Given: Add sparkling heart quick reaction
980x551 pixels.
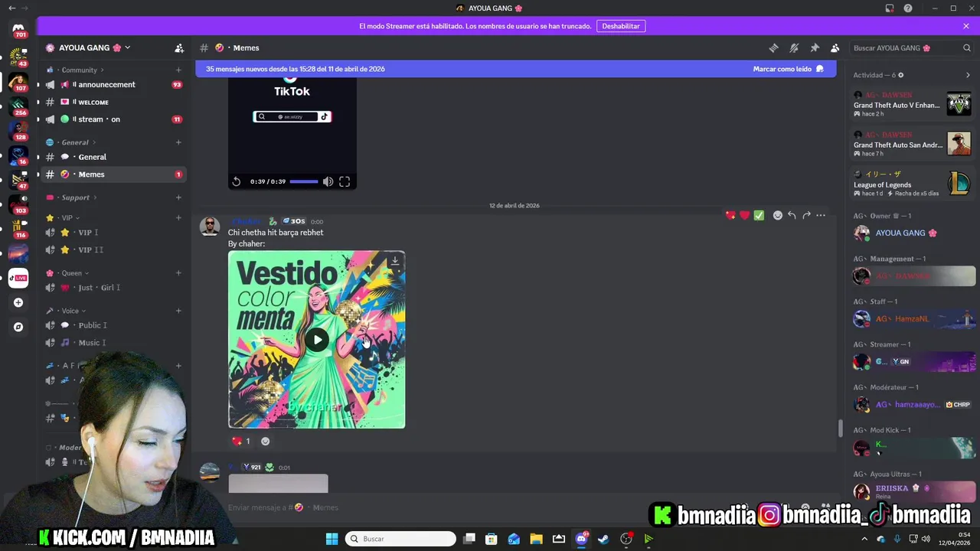Looking at the screenshot, I should click(730, 215).
